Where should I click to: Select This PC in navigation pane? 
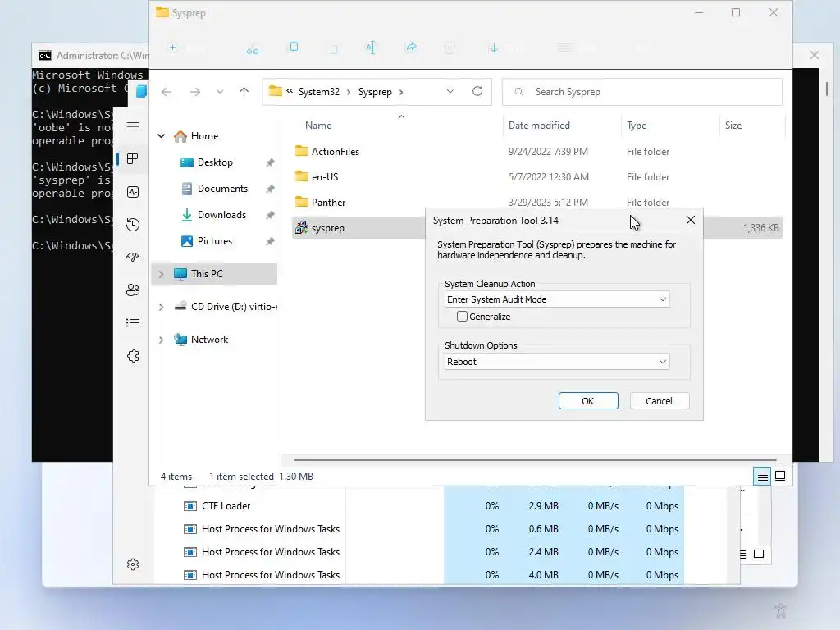pos(214,274)
